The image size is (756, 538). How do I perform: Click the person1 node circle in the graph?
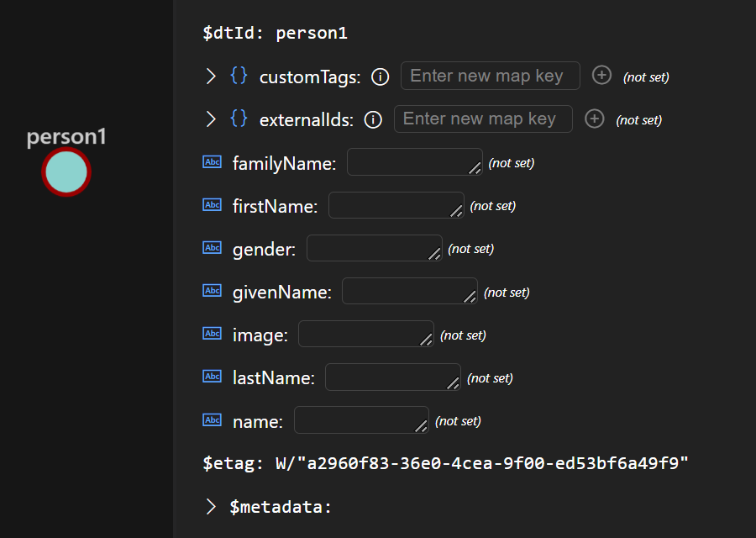coord(65,172)
